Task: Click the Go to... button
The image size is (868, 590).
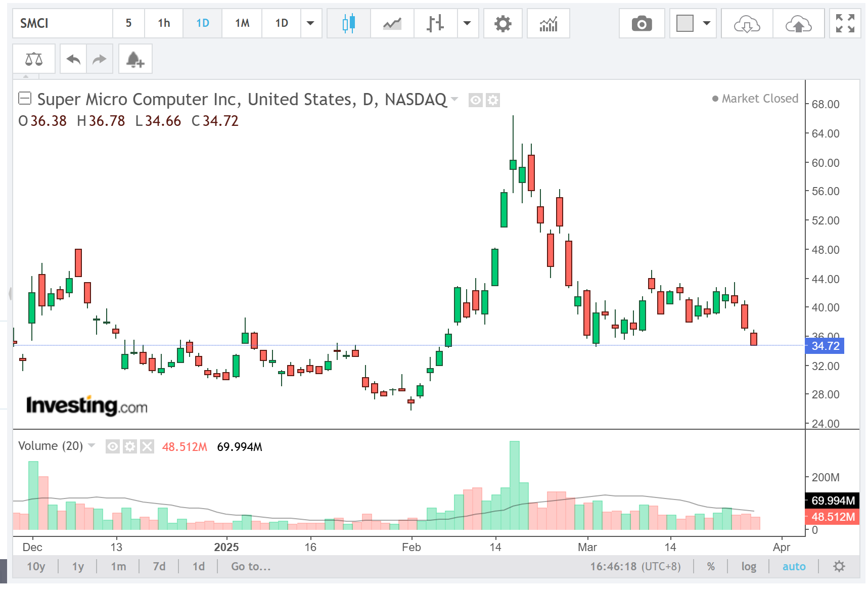Action: click(251, 566)
